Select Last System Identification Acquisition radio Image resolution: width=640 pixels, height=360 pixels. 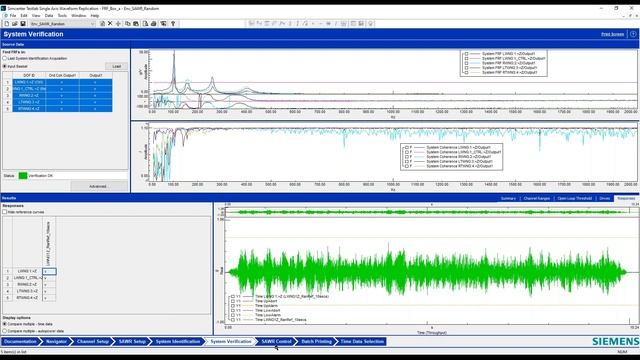(x=4, y=58)
